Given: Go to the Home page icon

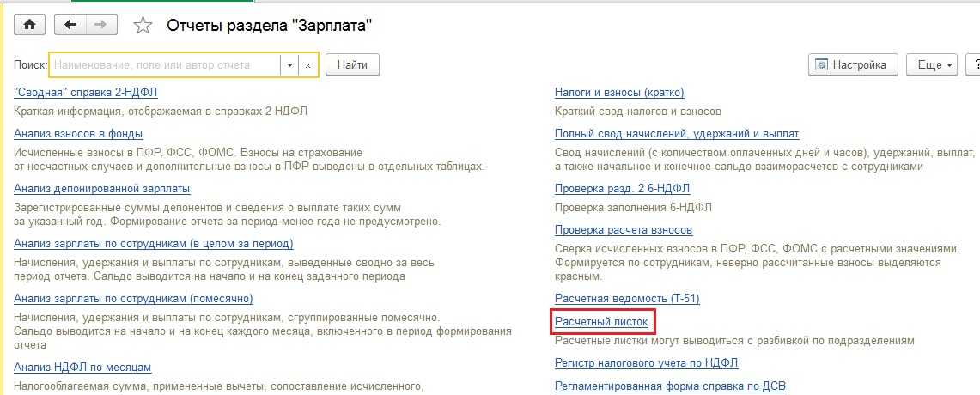Looking at the screenshot, I should (x=28, y=26).
